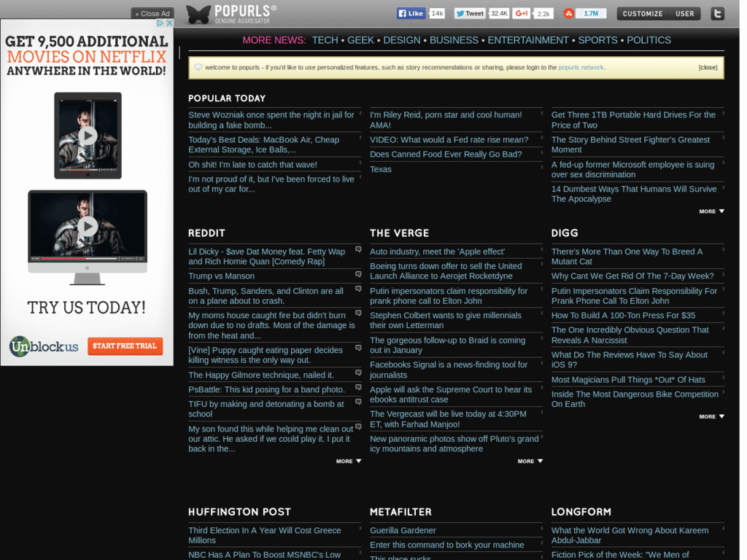This screenshot has width=747, height=560.
Task: Click the DIGG section heading
Action: coord(565,233)
